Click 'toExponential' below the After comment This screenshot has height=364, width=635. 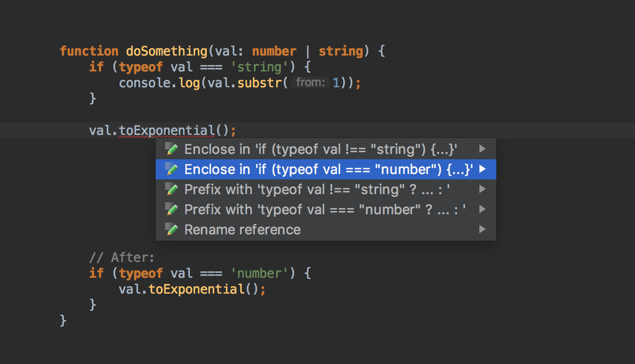point(196,289)
